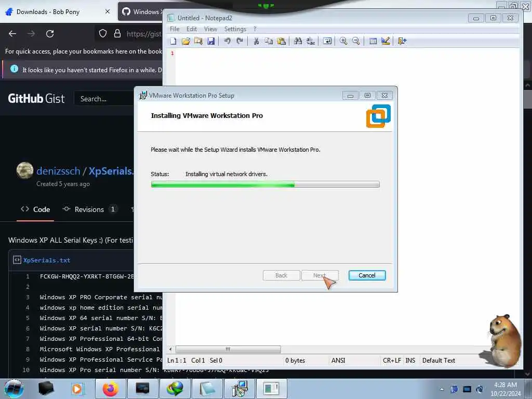This screenshot has width=532, height=399.
Task: Click 'Ln 1:1 Col 1 Sel 0' in status bar
Action: point(195,361)
